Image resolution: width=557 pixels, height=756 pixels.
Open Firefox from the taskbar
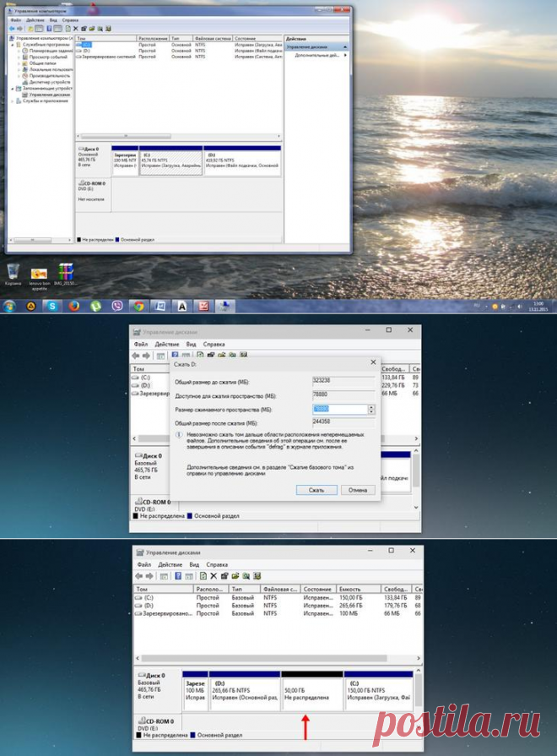pos(74,306)
